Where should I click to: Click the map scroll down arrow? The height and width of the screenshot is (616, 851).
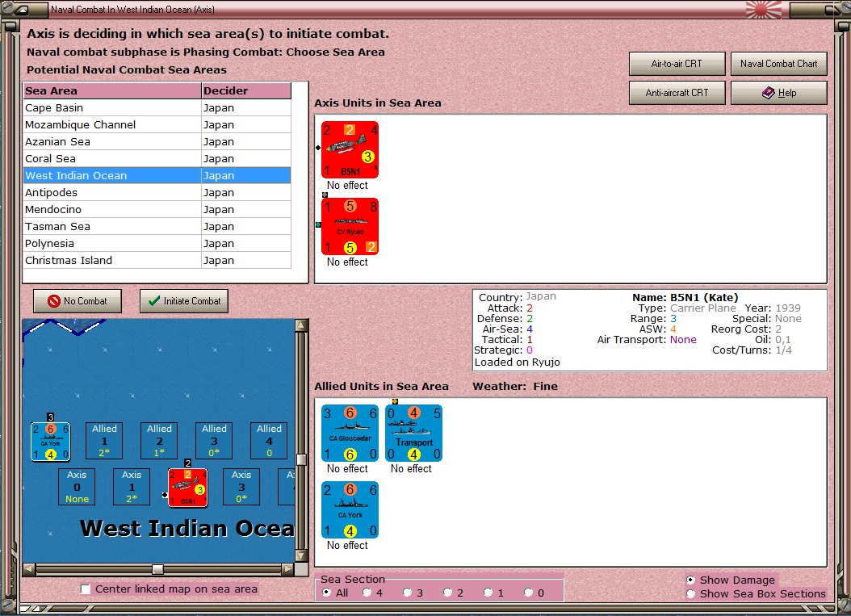tap(301, 555)
